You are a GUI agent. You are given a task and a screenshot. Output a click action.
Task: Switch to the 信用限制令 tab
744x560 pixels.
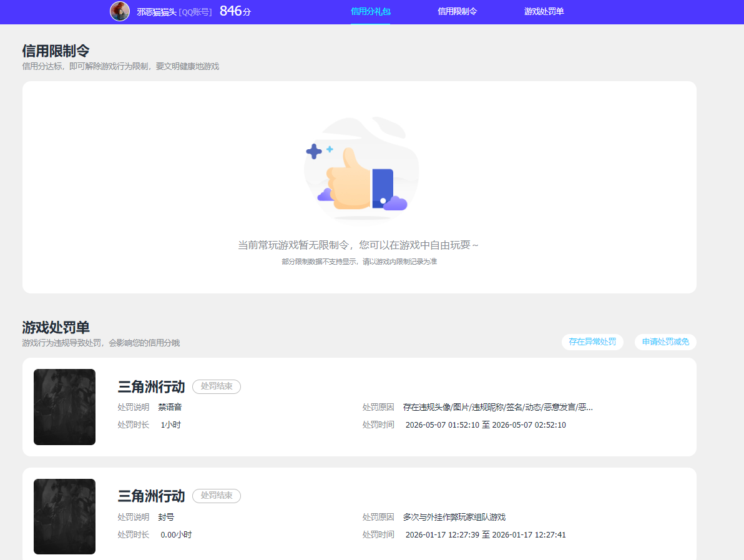click(457, 11)
